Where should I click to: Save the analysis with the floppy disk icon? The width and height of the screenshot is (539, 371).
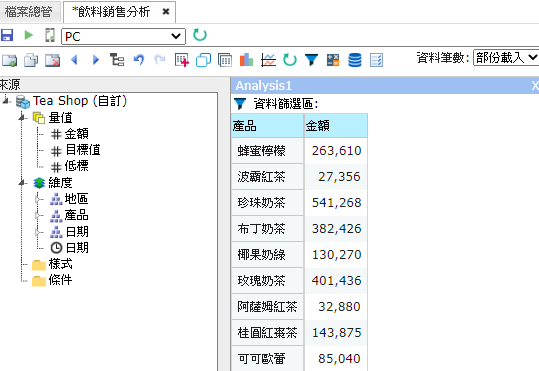(7, 35)
